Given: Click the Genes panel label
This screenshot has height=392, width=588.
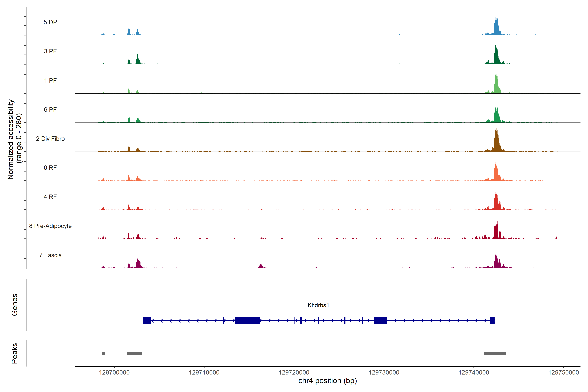Looking at the screenshot, I should point(15,305).
